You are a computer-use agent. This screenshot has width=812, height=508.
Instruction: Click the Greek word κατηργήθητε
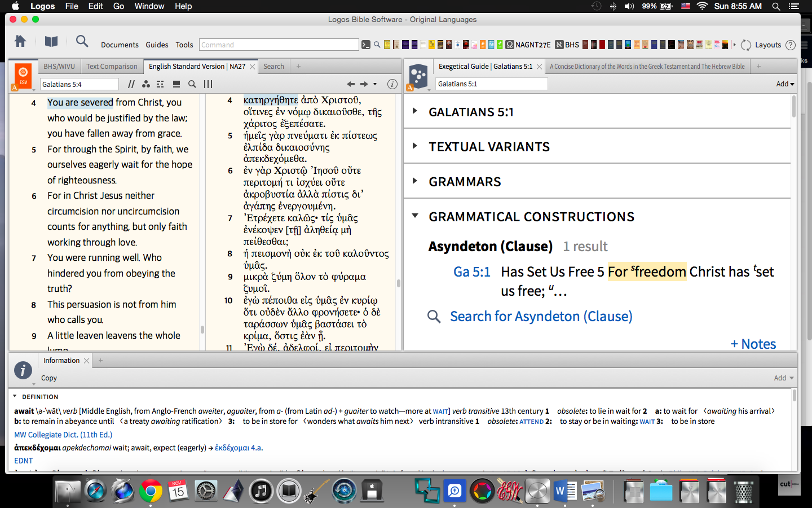click(271, 100)
